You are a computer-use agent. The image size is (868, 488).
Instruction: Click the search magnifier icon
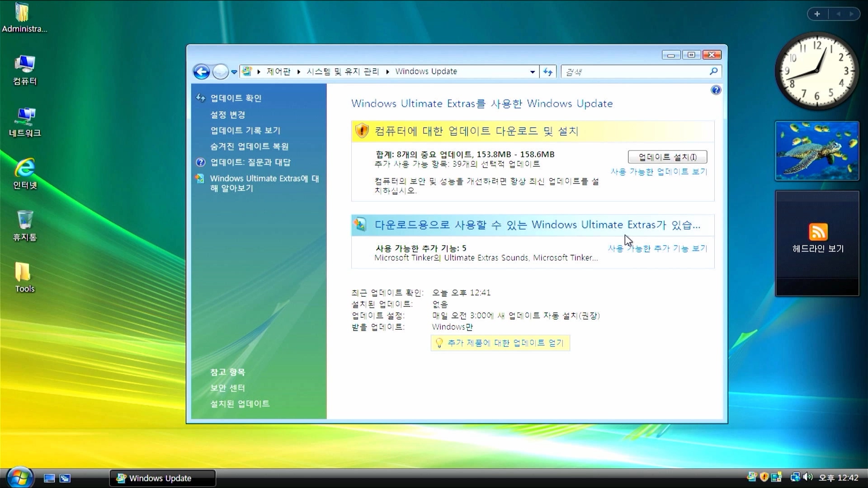(713, 71)
